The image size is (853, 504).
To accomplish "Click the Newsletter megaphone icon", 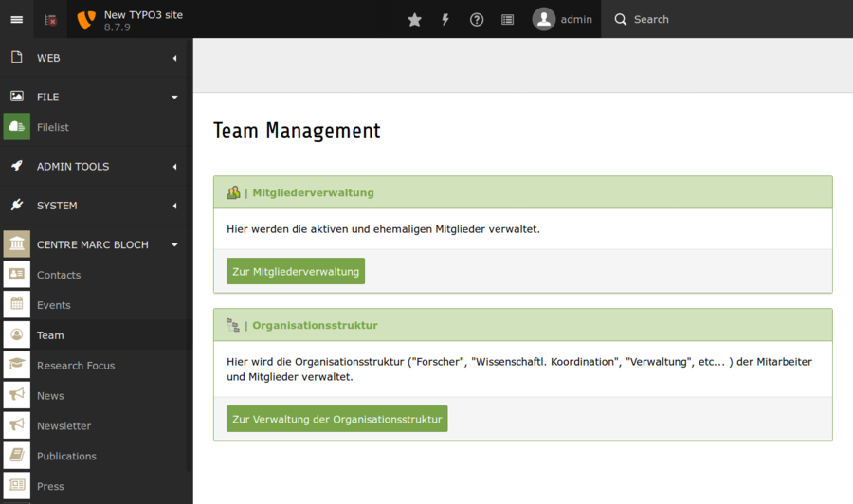I will (x=17, y=426).
